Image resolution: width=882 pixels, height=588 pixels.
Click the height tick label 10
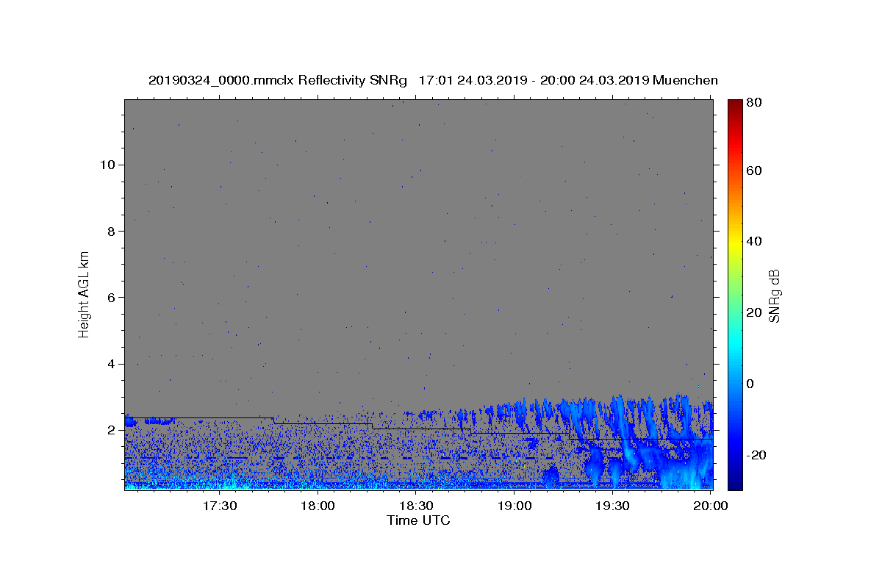(107, 165)
